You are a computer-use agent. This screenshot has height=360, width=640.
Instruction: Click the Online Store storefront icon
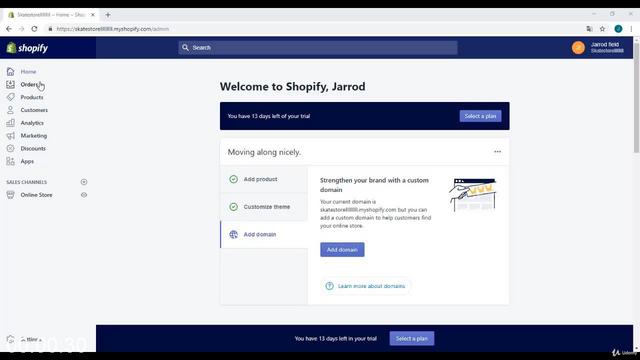tap(11, 195)
